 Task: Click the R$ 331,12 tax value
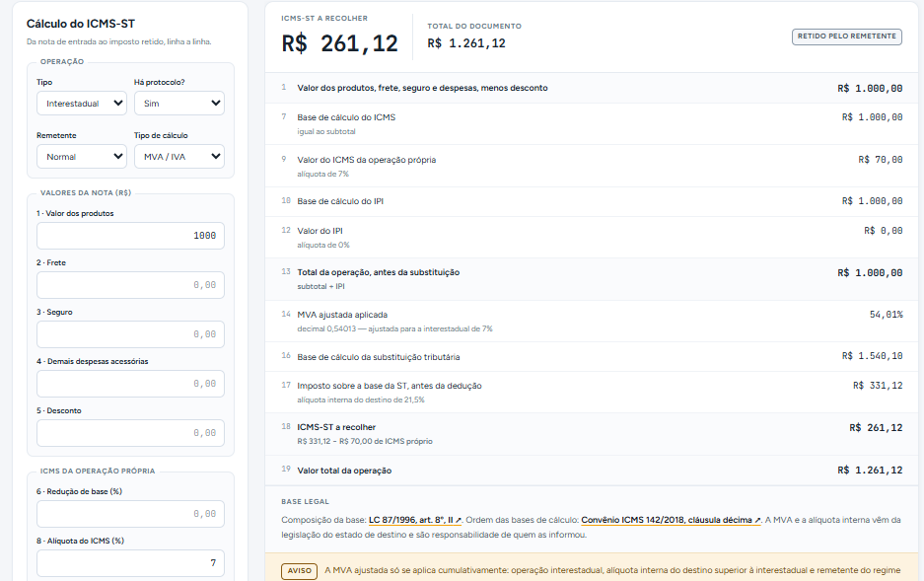tap(878, 386)
